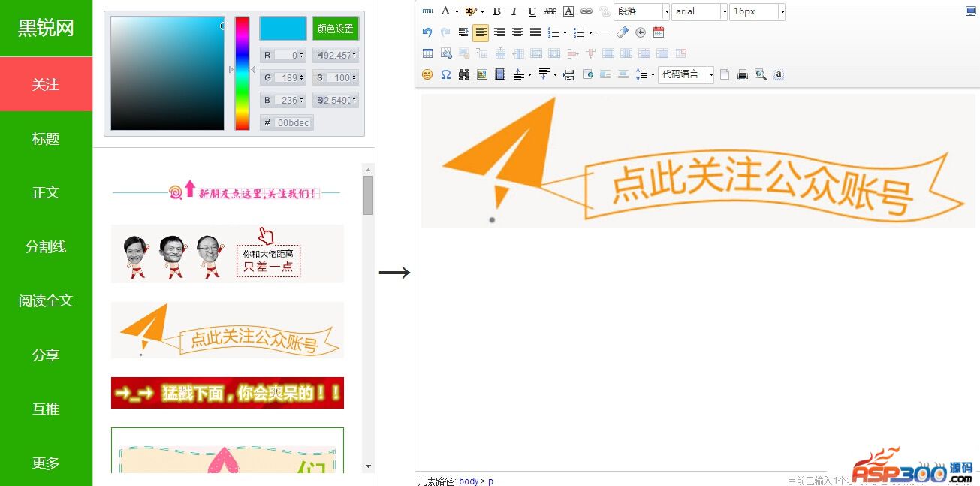Click the auto typeset 'a' icon

[779, 74]
